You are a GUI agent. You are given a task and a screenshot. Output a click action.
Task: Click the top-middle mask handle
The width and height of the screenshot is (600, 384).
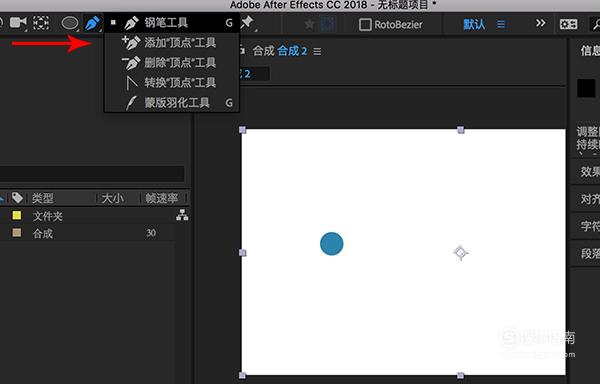461,130
